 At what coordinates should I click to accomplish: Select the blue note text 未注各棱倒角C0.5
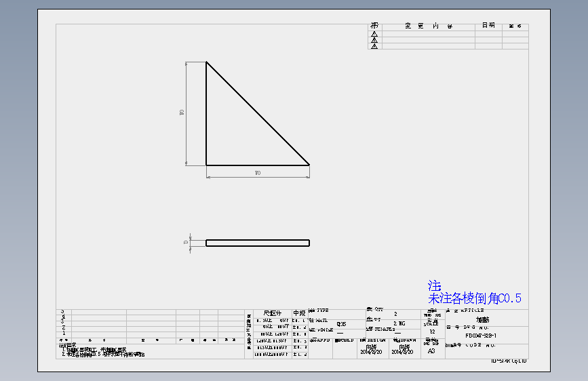point(474,298)
